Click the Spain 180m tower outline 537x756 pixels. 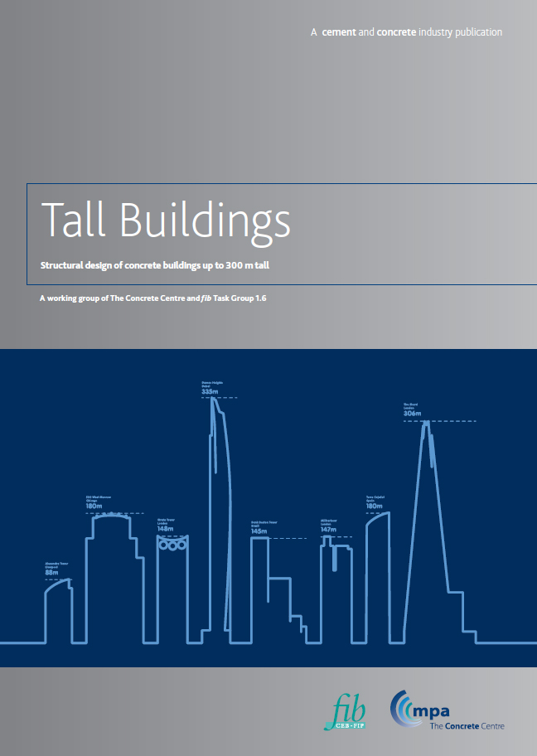point(378,572)
